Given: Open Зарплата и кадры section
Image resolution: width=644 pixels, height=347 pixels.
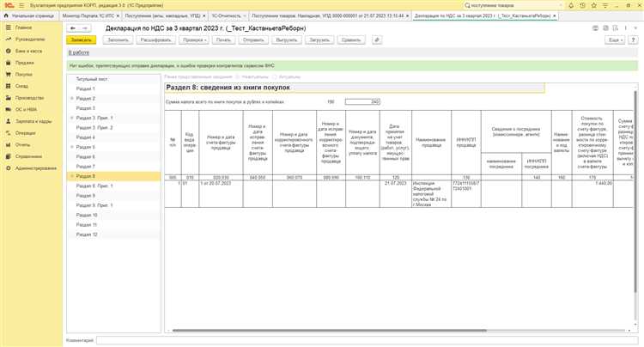Looking at the screenshot, I should [7, 121].
